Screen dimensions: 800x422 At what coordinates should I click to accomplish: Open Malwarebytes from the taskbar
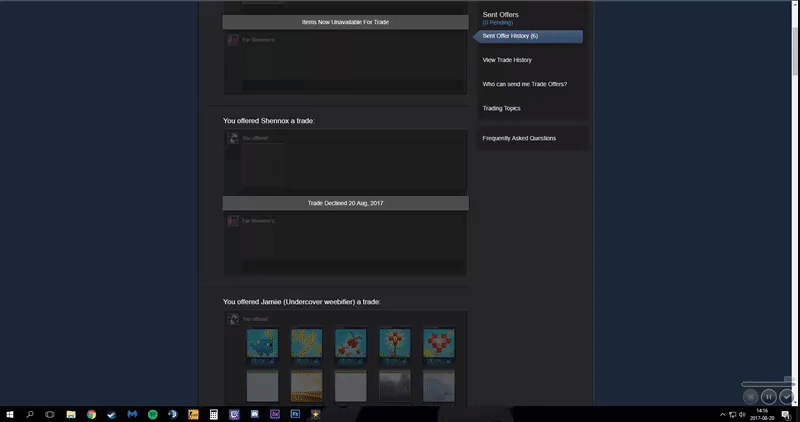pyautogui.click(x=132, y=414)
